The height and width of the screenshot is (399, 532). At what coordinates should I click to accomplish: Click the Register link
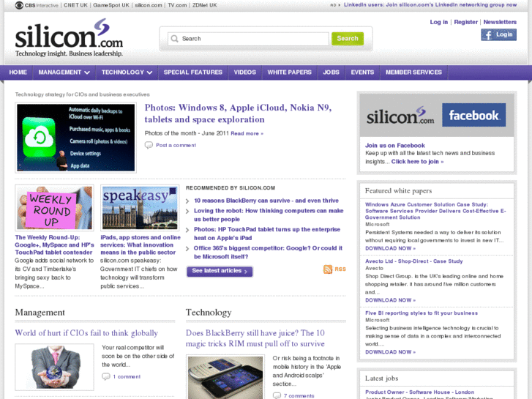tap(465, 22)
